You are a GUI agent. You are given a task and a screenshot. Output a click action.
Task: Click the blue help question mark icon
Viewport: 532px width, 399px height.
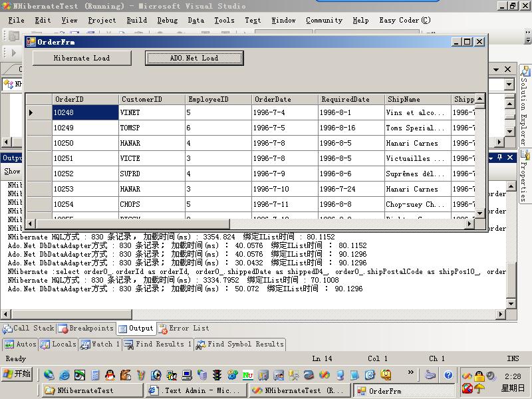click(448, 374)
